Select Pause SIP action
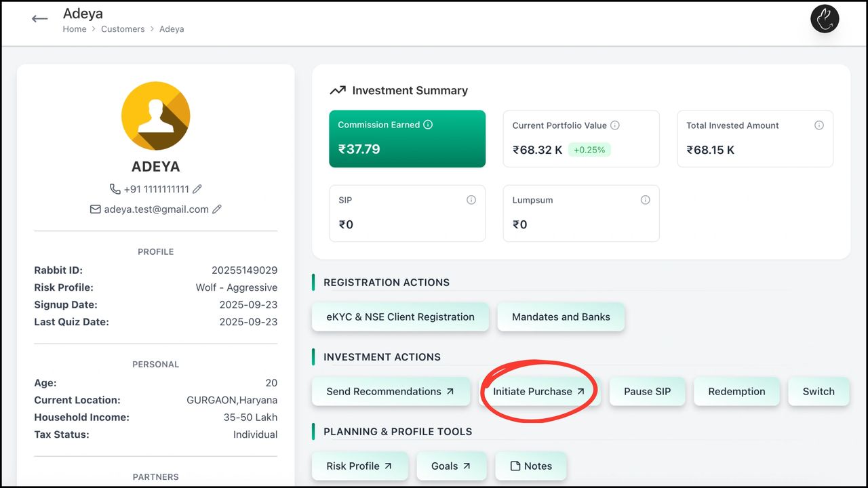 tap(648, 391)
